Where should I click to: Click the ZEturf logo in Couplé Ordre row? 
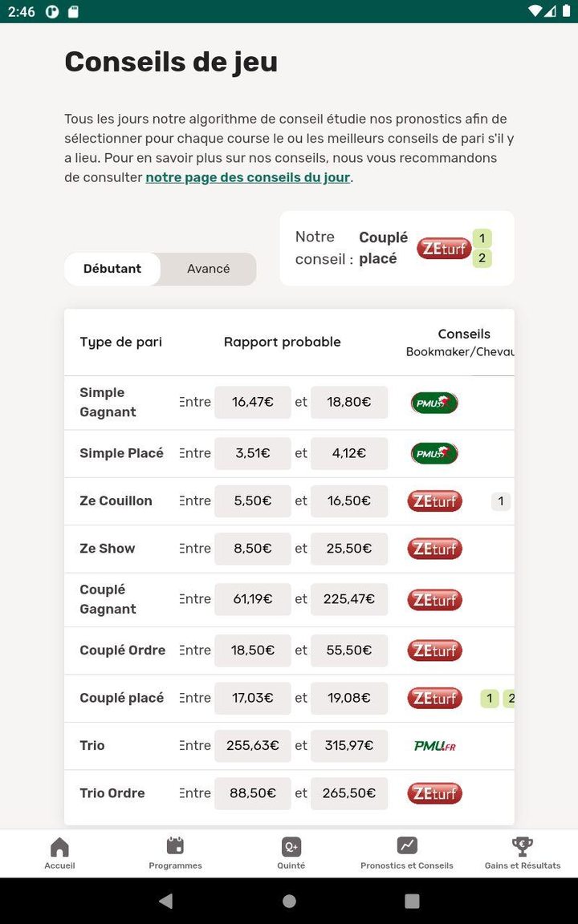pyautogui.click(x=434, y=650)
